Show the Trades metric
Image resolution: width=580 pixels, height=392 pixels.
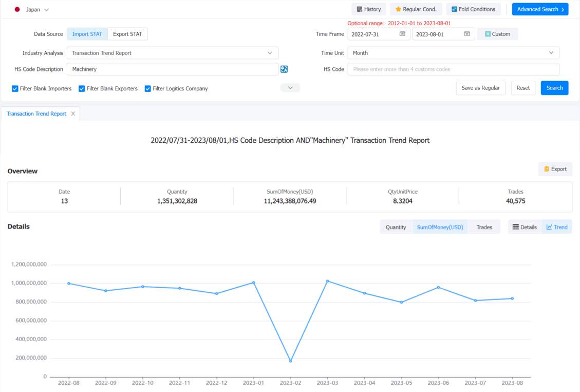[x=484, y=227]
